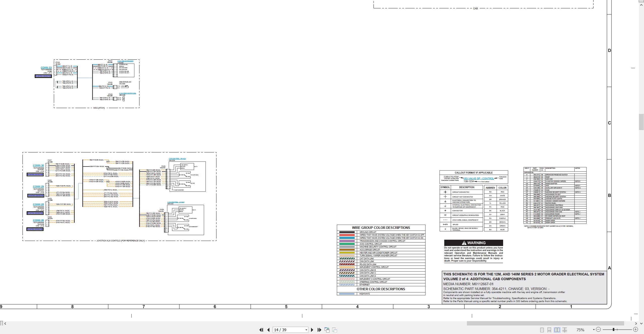Go to the next page
The image size is (644, 334).
coord(312,330)
